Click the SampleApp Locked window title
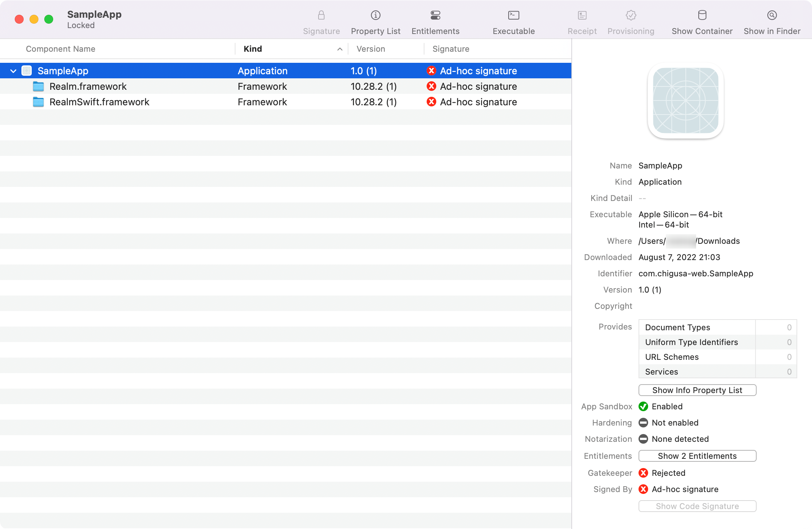 click(94, 19)
